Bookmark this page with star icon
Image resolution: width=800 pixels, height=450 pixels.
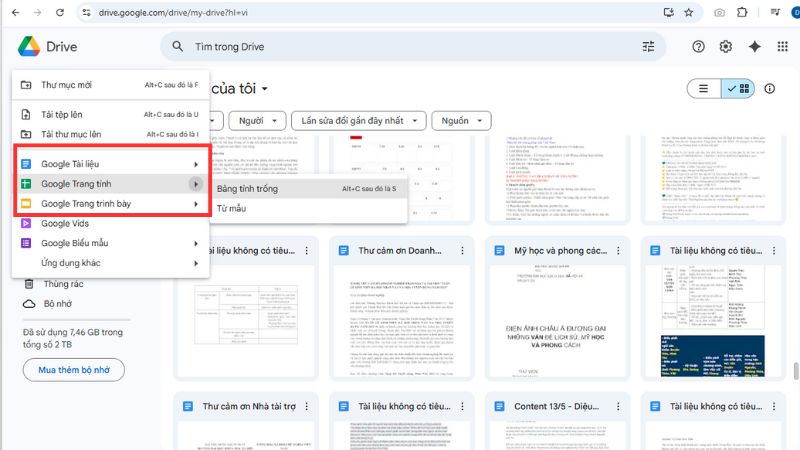(x=688, y=13)
